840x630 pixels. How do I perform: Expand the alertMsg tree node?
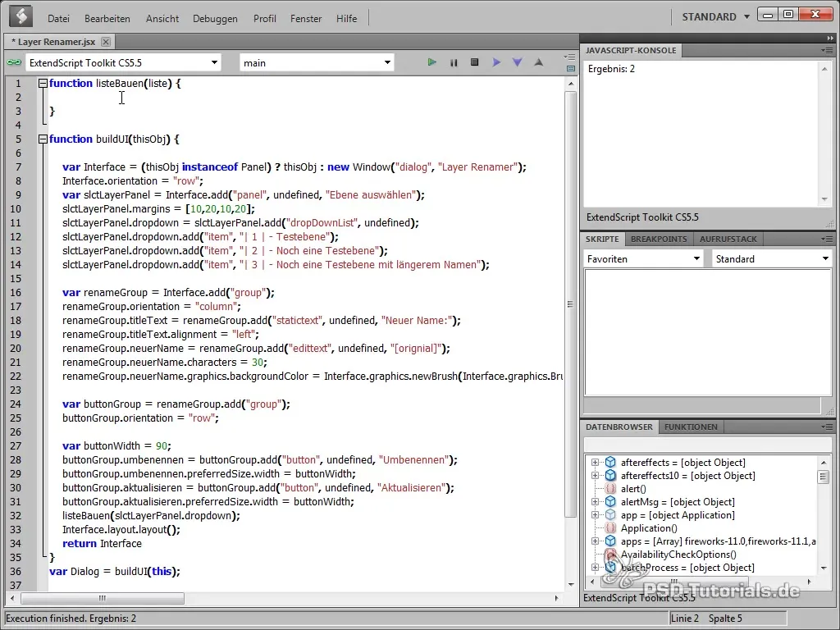(595, 502)
